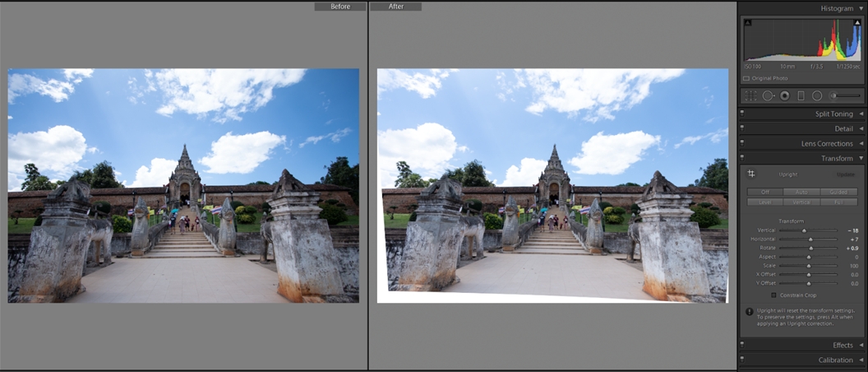Apply Full Upright correction
The image size is (868, 372).
pyautogui.click(x=838, y=202)
